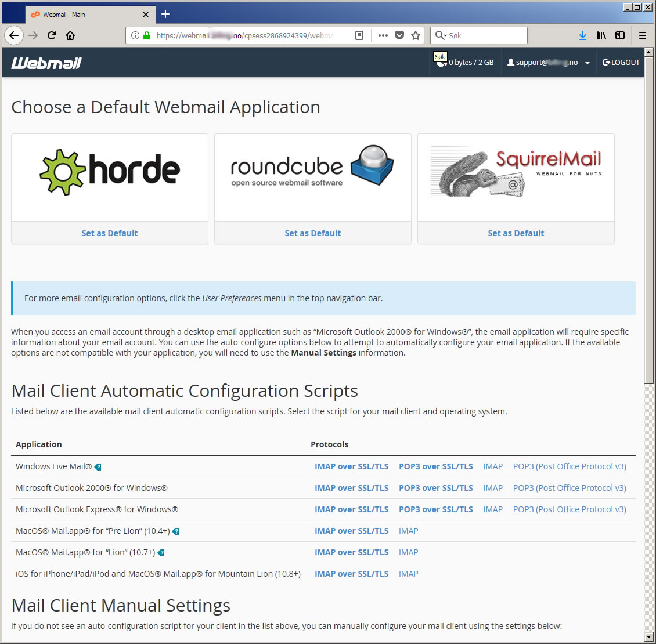Screen dimensions: 656x644
Task: Open IMAP over SSL/TLS for Pre Lion Mail.app
Action: point(351,531)
